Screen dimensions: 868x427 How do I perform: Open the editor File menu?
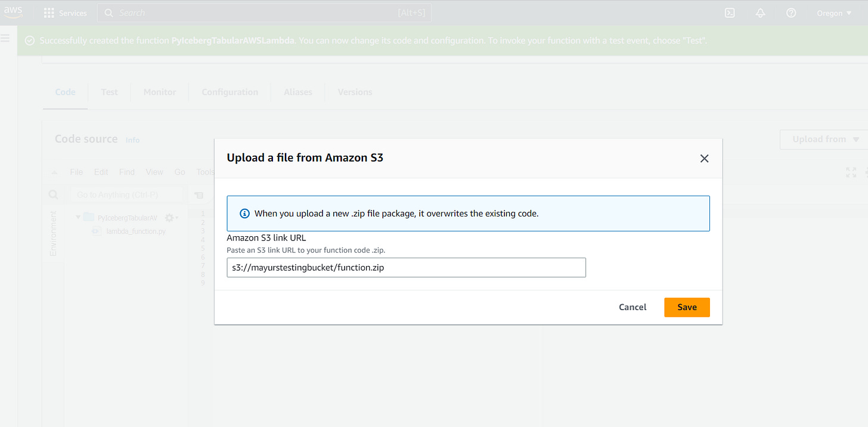point(76,172)
